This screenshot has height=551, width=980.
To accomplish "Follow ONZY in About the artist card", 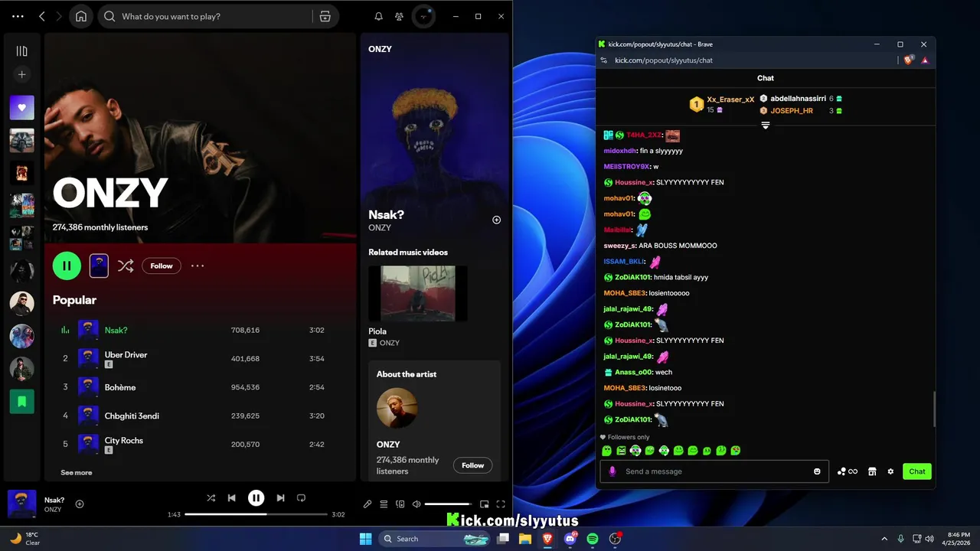I will (473, 465).
